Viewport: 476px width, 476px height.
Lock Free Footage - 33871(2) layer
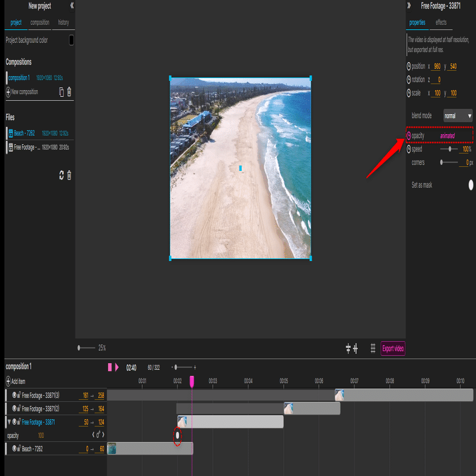tap(19, 409)
